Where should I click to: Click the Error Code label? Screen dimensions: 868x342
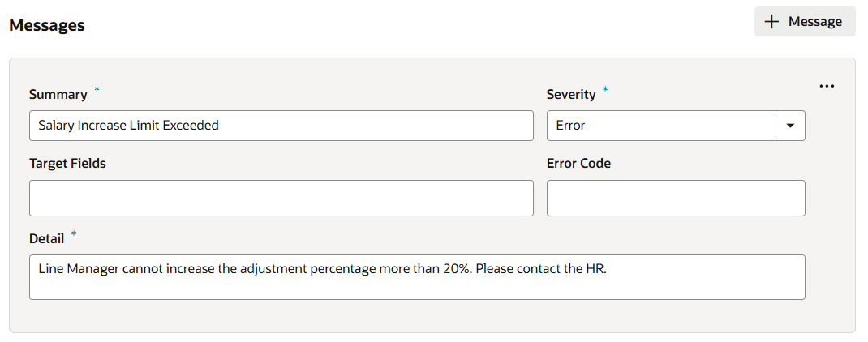coord(578,163)
